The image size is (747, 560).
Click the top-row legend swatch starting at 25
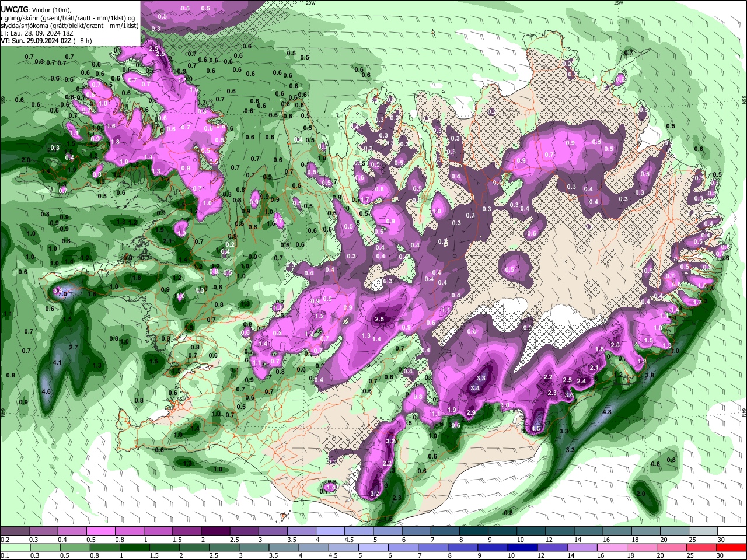(703, 531)
